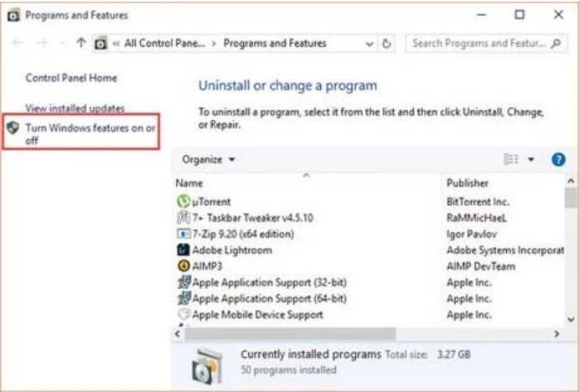579x392 pixels.
Task: Open the address bar history dropdown
Action: (x=369, y=44)
